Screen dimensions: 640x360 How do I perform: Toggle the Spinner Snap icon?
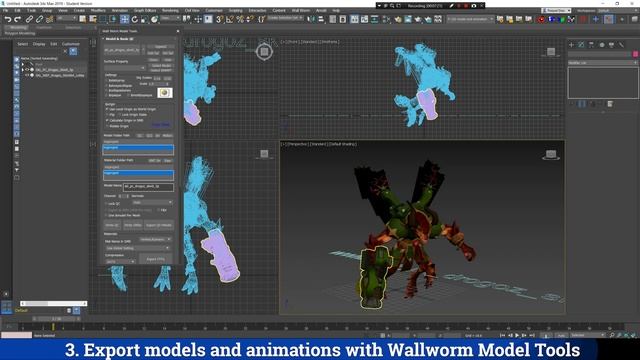point(250,19)
